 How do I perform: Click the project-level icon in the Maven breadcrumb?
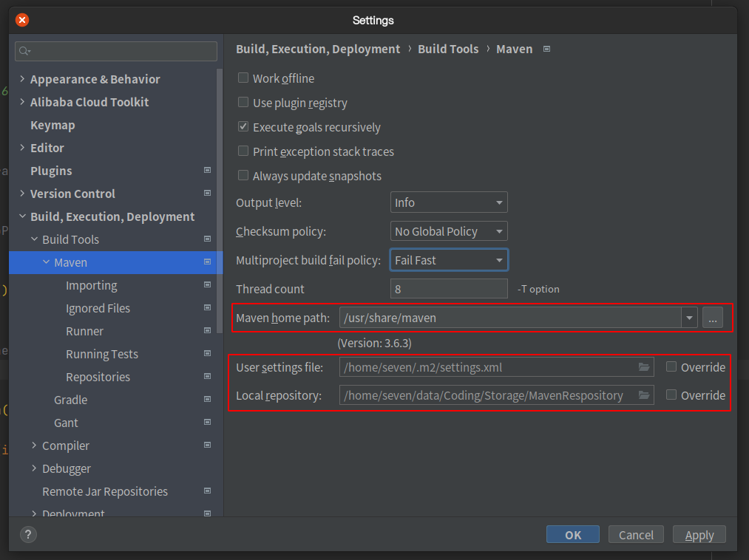[547, 49]
